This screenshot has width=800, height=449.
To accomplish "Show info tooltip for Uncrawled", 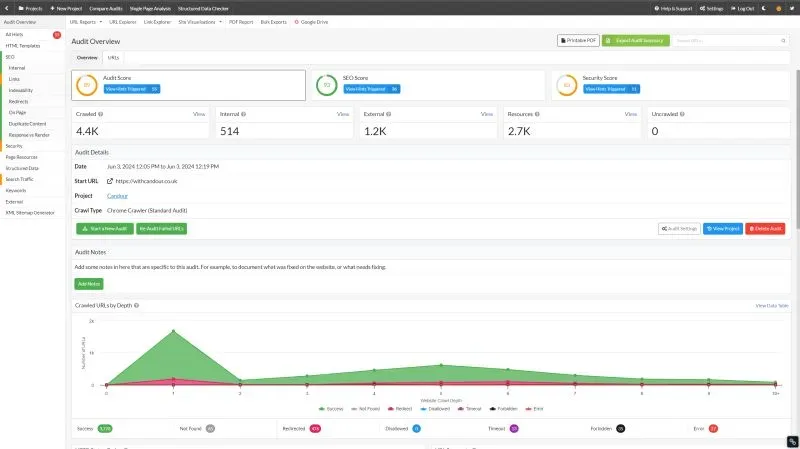I will (682, 114).
